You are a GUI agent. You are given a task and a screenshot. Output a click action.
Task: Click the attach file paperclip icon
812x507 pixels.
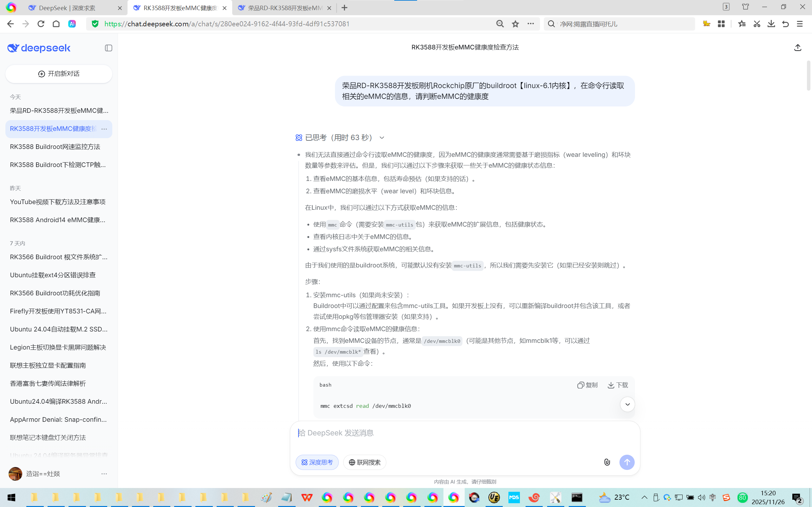607,462
